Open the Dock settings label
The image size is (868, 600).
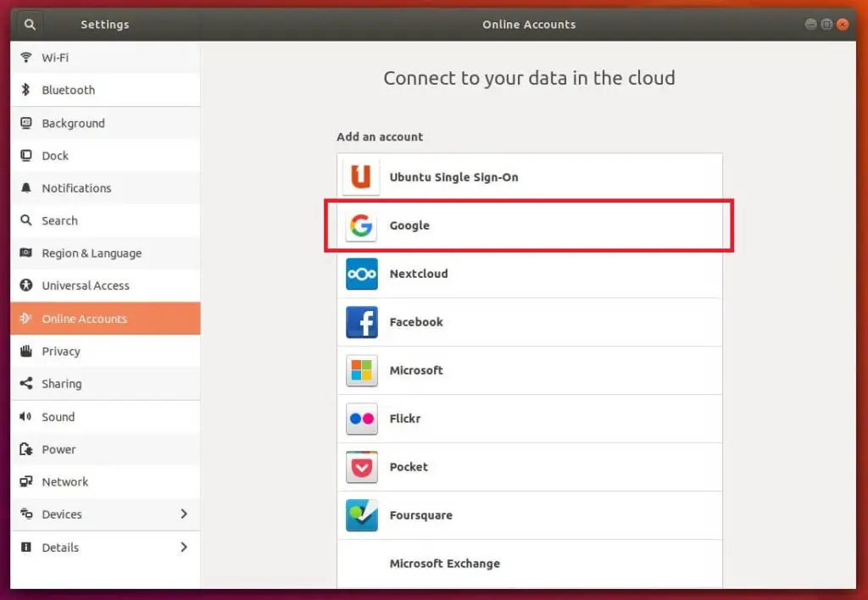(55, 156)
